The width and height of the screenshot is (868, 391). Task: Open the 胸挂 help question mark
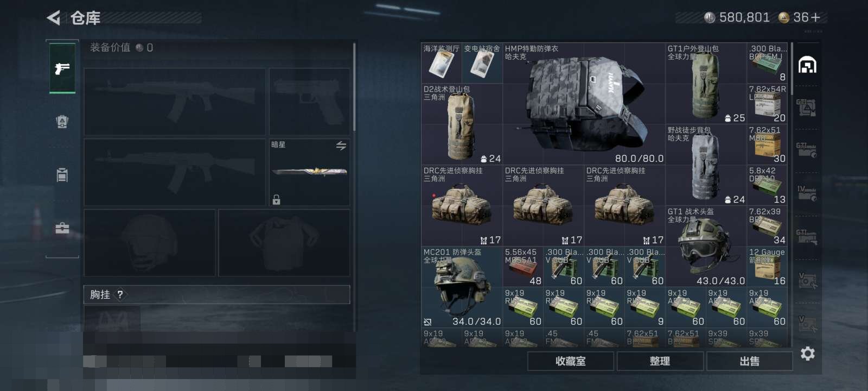120,294
